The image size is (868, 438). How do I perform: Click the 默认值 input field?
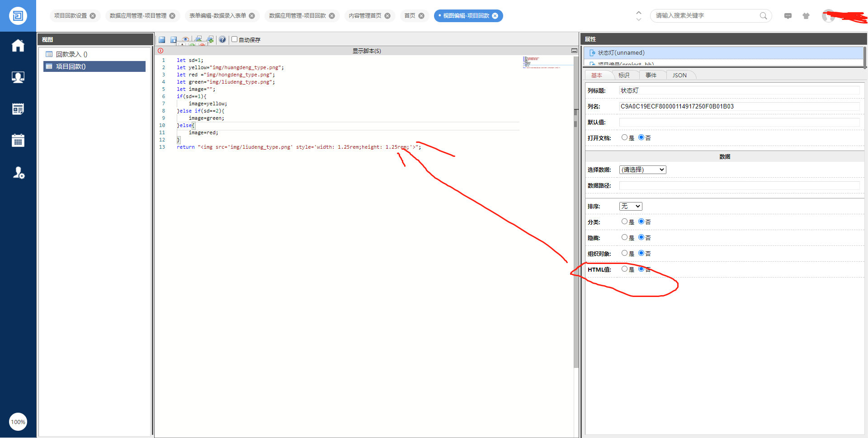[739, 122]
